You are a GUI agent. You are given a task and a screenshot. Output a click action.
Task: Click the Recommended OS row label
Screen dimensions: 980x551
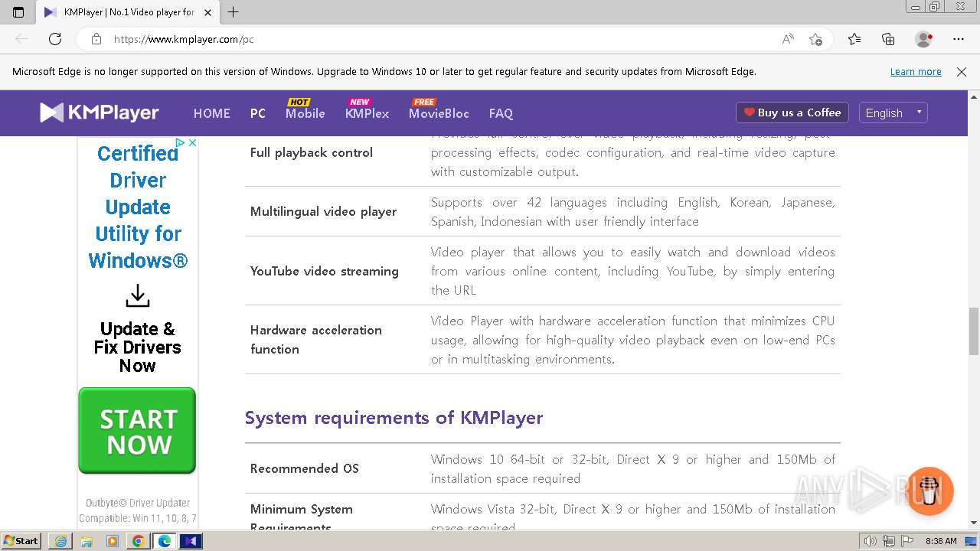(305, 468)
